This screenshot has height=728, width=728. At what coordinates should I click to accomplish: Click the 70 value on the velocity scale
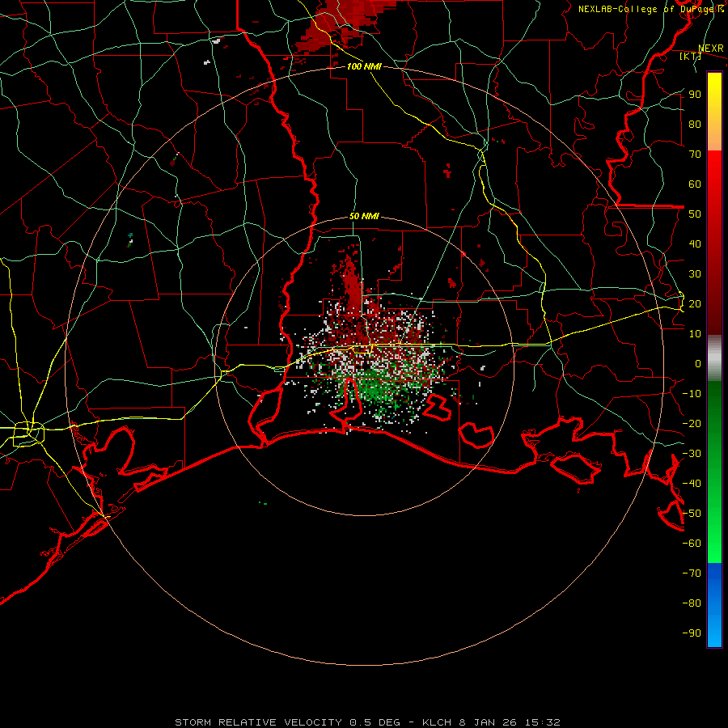(x=695, y=154)
